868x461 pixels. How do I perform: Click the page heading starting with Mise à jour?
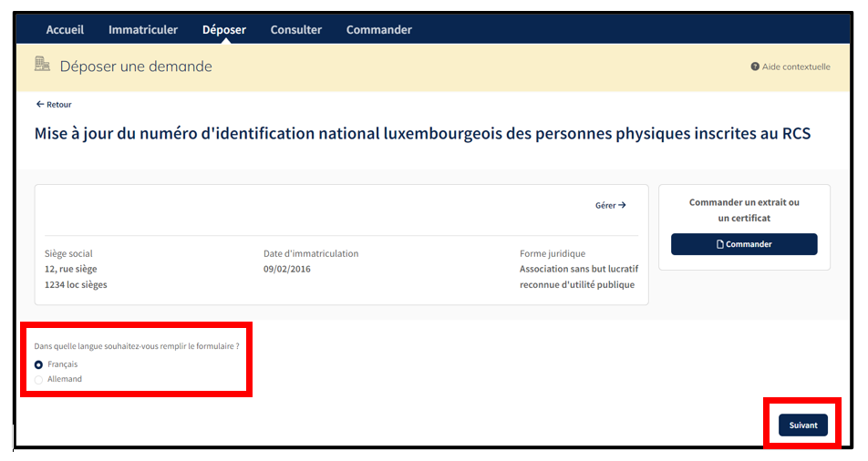click(422, 134)
